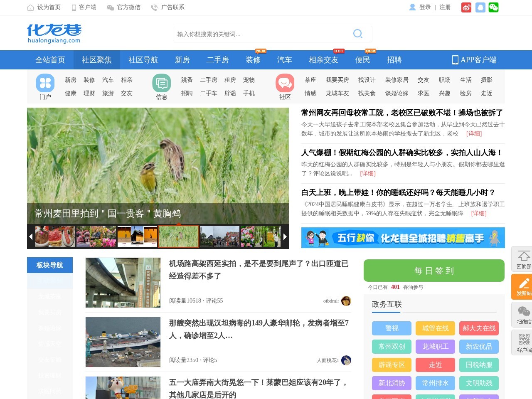Open the 红梅公园 headline article

402,153
